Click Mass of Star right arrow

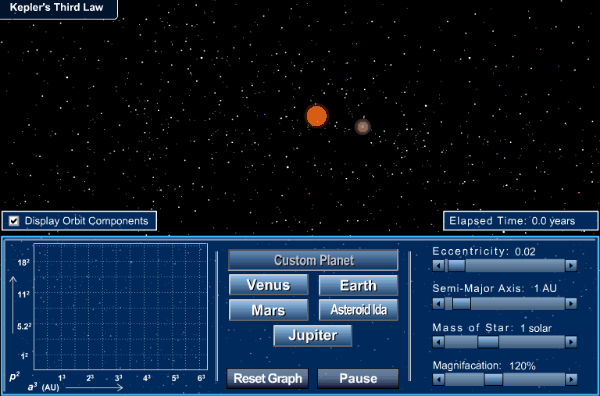click(571, 342)
